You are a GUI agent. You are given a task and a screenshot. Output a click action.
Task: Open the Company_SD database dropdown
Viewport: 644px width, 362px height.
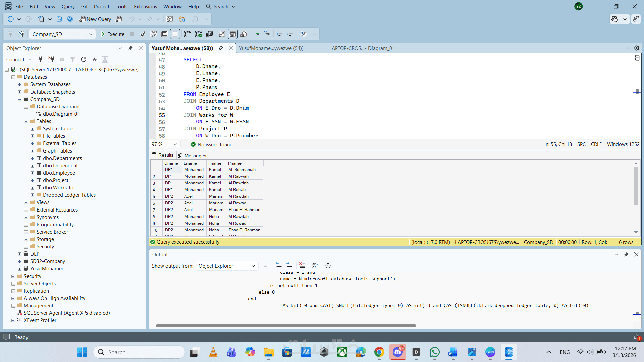pyautogui.click(x=90, y=34)
